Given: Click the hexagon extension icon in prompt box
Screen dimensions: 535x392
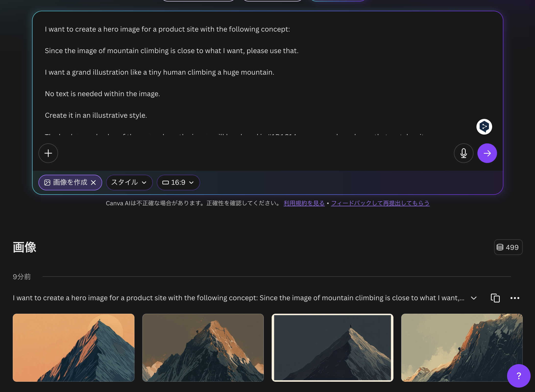Looking at the screenshot, I should (x=484, y=127).
